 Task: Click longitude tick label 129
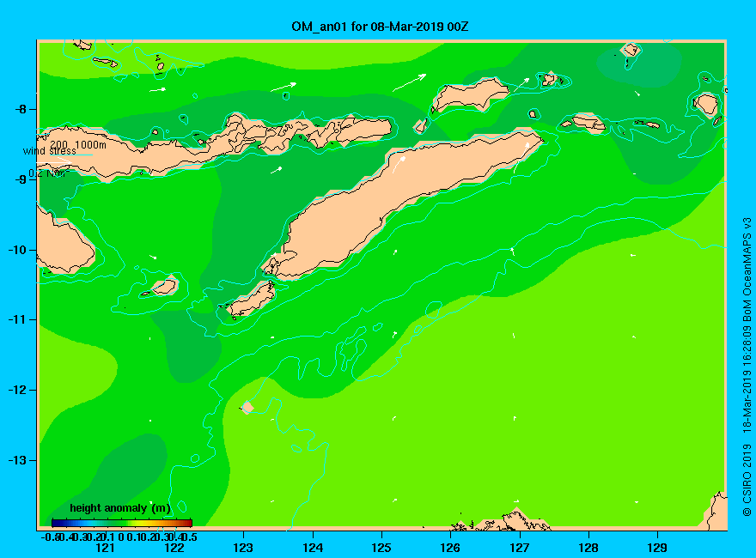(x=657, y=548)
